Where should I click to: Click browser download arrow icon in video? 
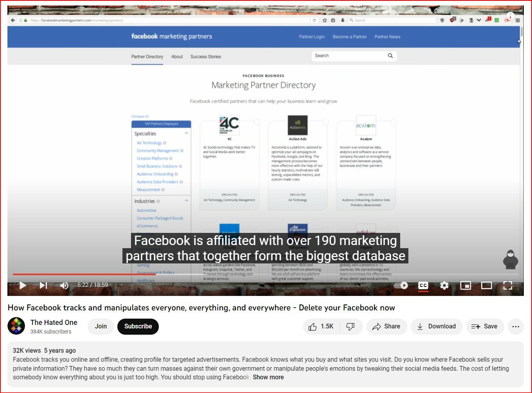[x=343, y=20]
